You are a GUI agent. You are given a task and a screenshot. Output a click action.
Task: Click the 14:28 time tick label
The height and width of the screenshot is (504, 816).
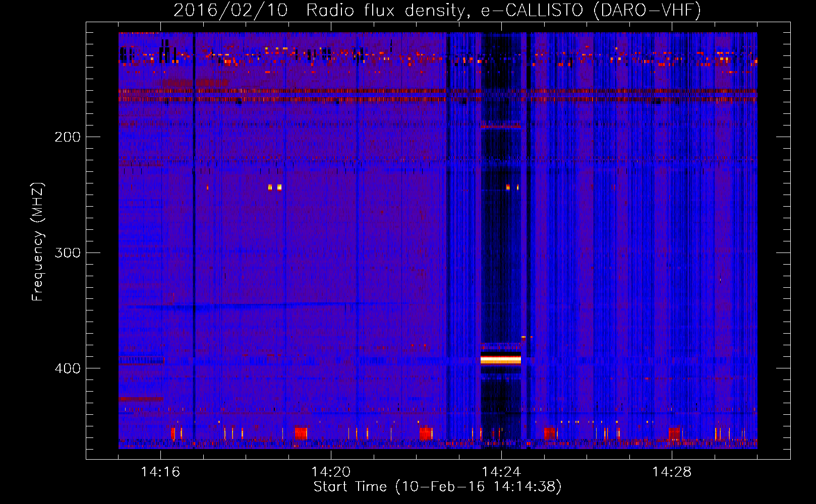tap(672, 472)
